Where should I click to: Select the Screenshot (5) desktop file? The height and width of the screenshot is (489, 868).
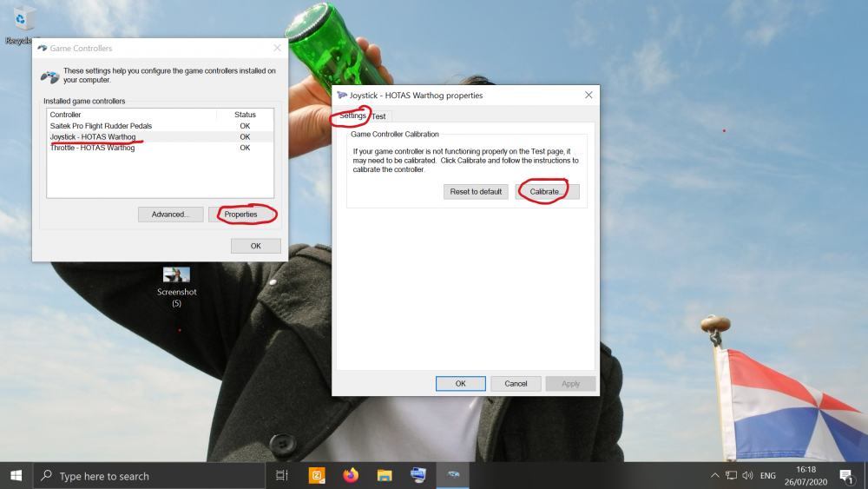click(x=176, y=287)
